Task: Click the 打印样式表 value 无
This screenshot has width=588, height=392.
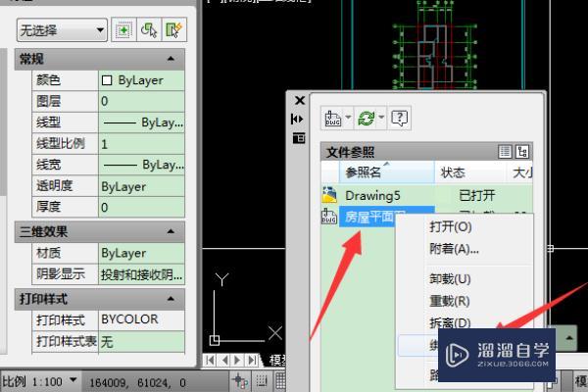Action: pos(142,341)
